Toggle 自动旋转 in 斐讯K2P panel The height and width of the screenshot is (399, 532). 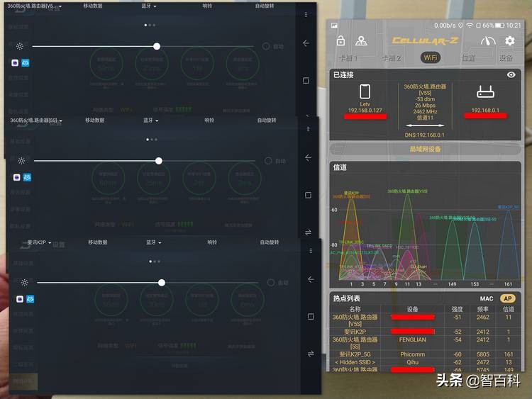point(270,242)
